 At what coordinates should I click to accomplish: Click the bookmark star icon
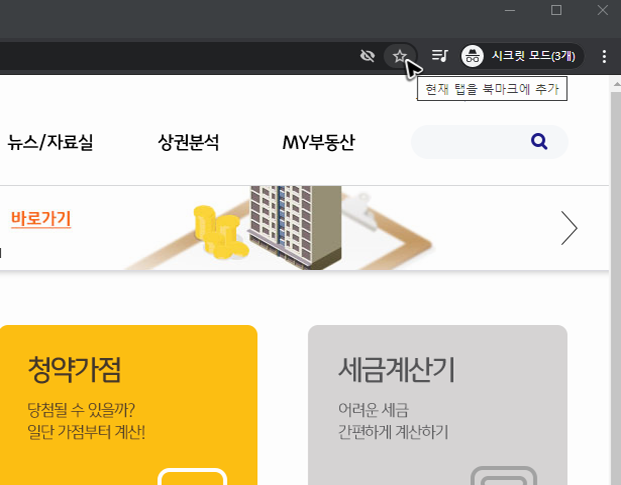tap(400, 56)
